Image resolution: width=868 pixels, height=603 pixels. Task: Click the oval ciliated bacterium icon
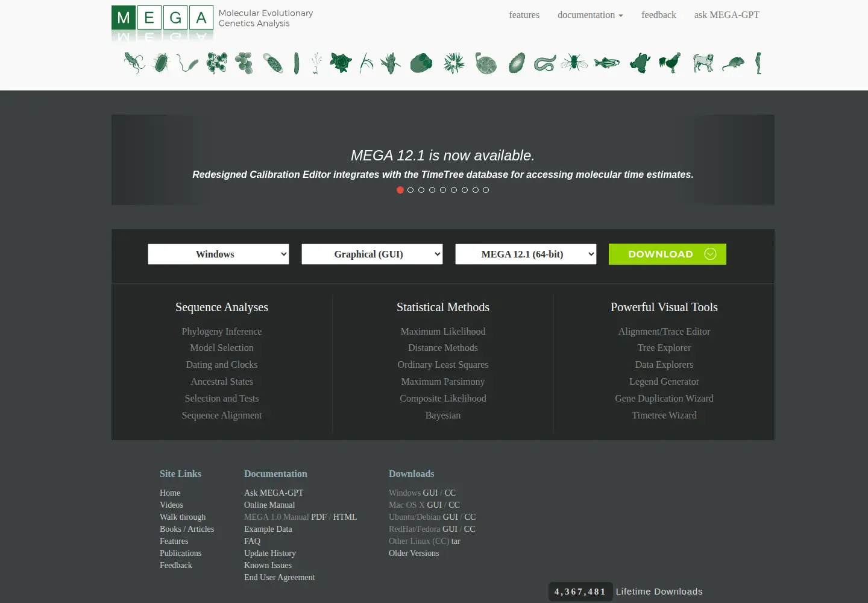point(162,63)
